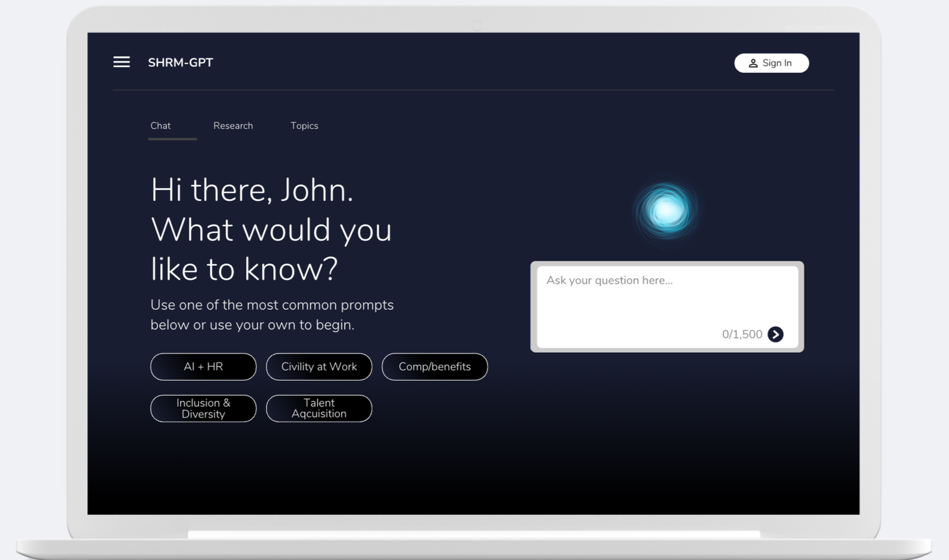
Task: Click the SHRM-GPT logo text
Action: tap(181, 62)
